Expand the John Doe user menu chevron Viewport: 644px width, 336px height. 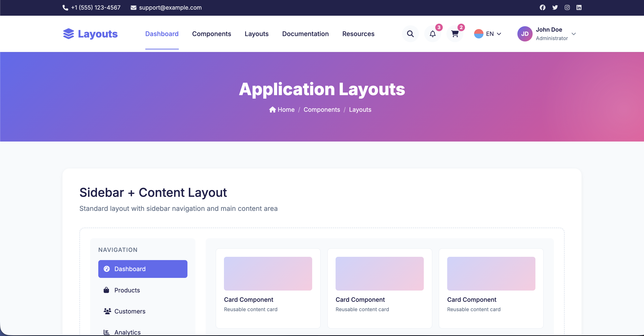(x=574, y=34)
